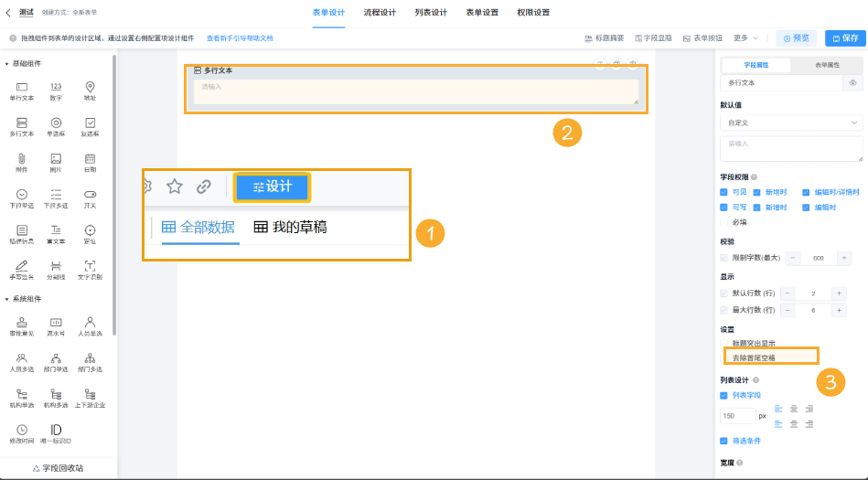Image resolution: width=868 pixels, height=480 pixels.
Task: Enable the 标题突出显示 checkbox
Action: [723, 343]
